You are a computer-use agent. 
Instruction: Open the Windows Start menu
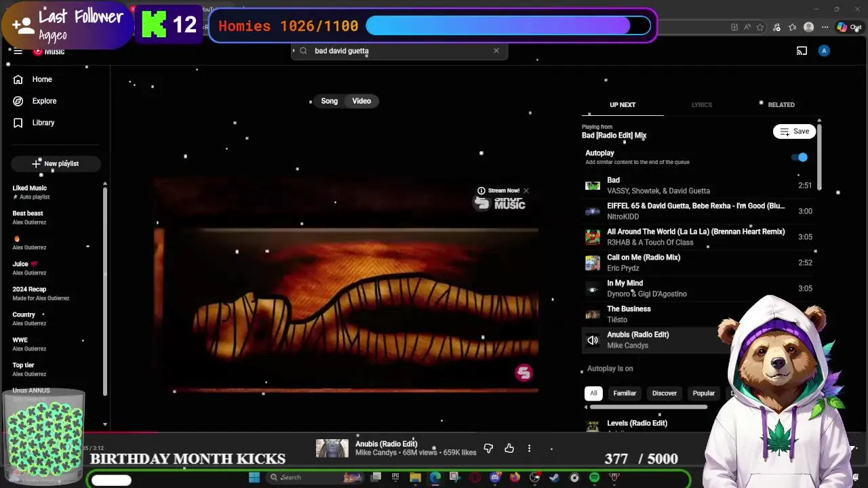[x=254, y=477]
